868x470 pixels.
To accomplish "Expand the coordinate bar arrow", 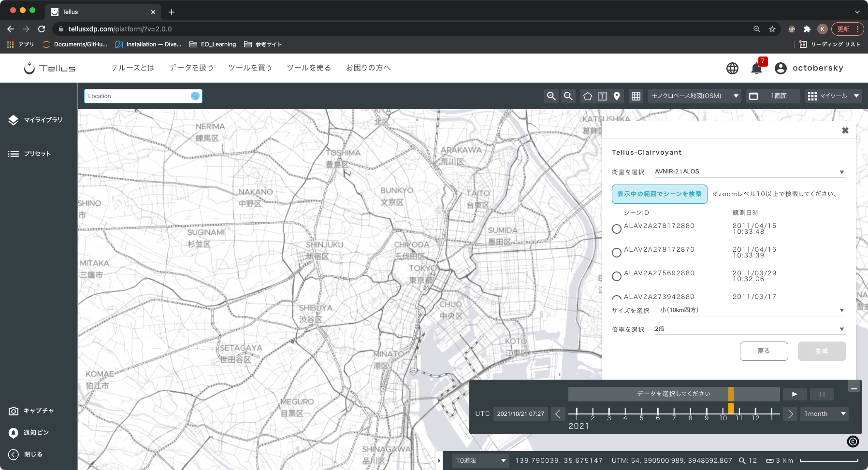I will pyautogui.click(x=439, y=461).
